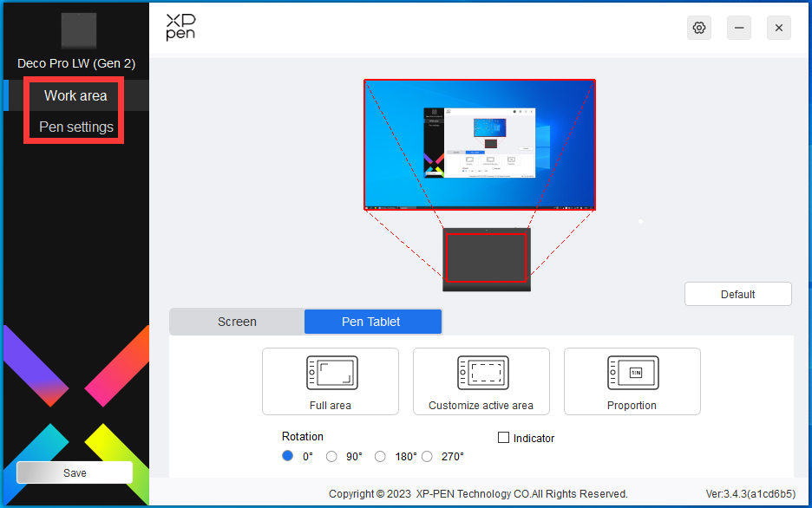This screenshot has height=508, width=812.
Task: Select the 0° rotation option
Action: click(288, 456)
